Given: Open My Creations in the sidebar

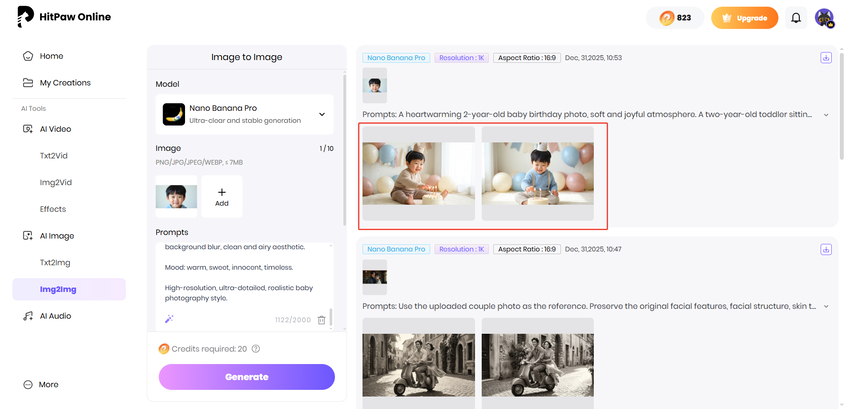Looking at the screenshot, I should (65, 83).
